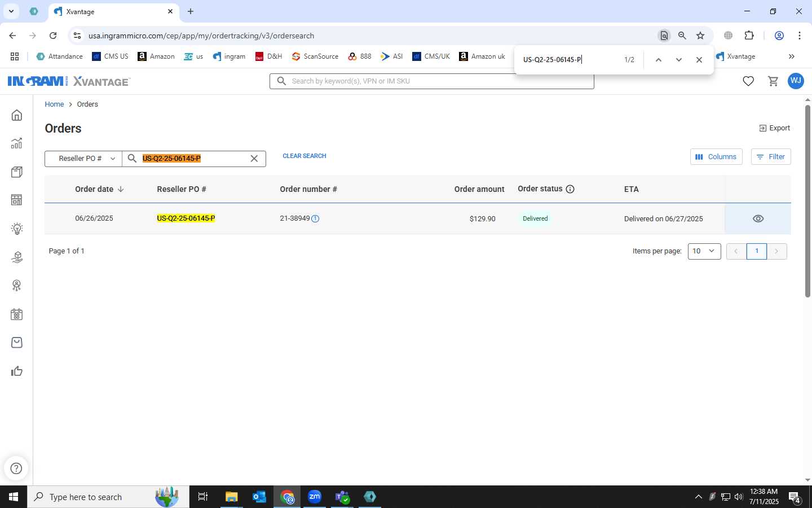Sort by Order date column arrow
This screenshot has width=812, height=508.
tap(121, 189)
